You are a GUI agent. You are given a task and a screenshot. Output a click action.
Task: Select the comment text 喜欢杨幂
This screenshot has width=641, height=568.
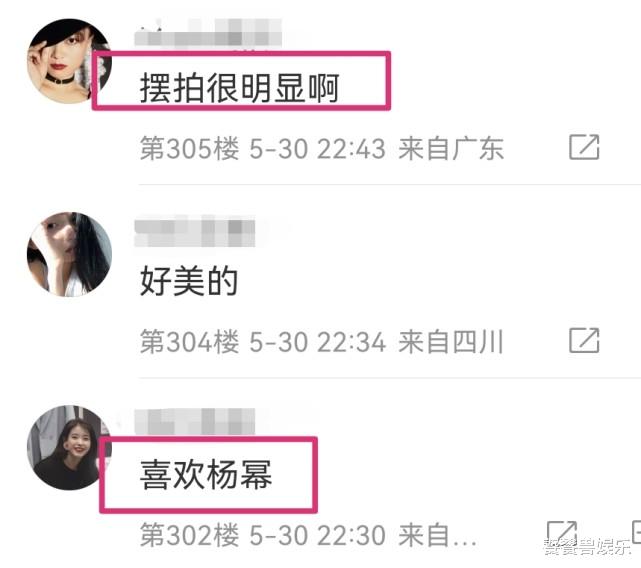click(206, 474)
